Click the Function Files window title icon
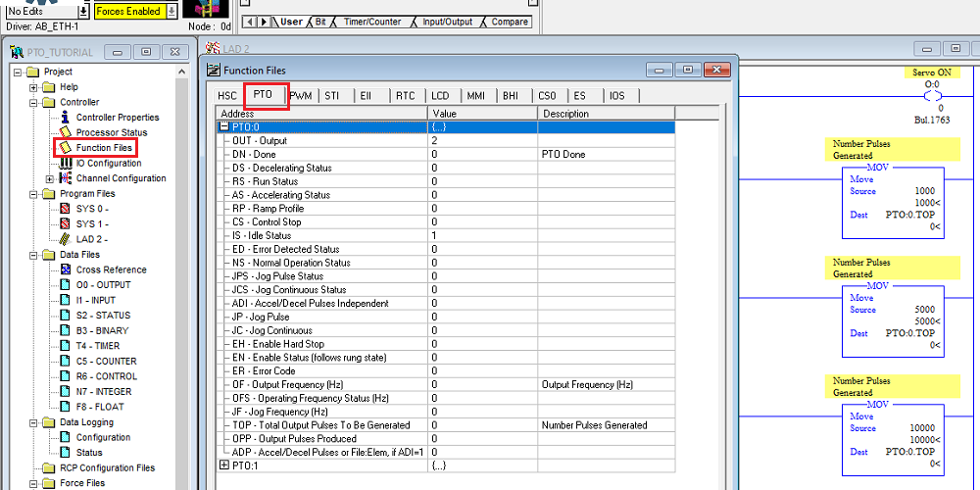Screen dimensions: 980x490 tap(213, 70)
